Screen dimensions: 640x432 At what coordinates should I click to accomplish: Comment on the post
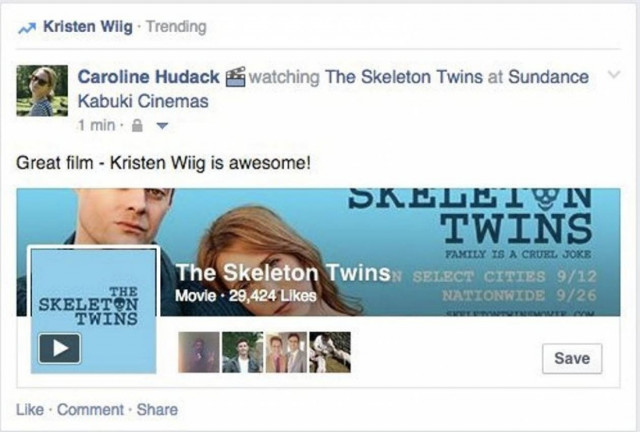tap(90, 410)
